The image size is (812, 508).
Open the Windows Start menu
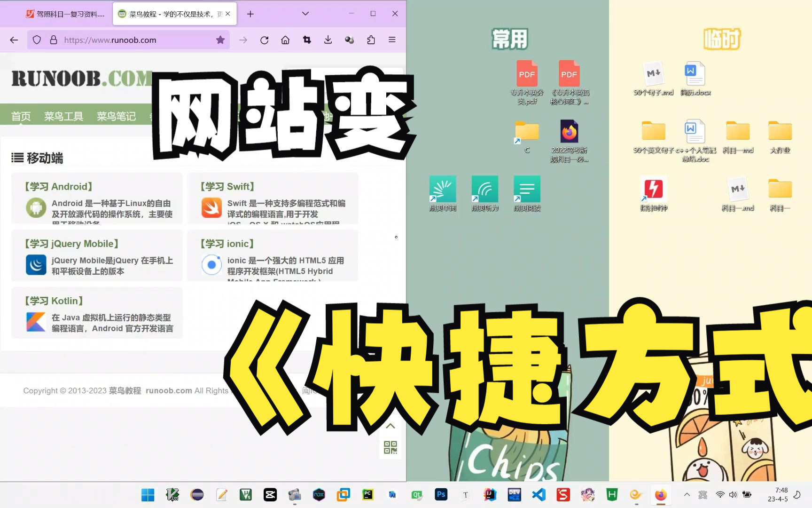click(x=148, y=494)
